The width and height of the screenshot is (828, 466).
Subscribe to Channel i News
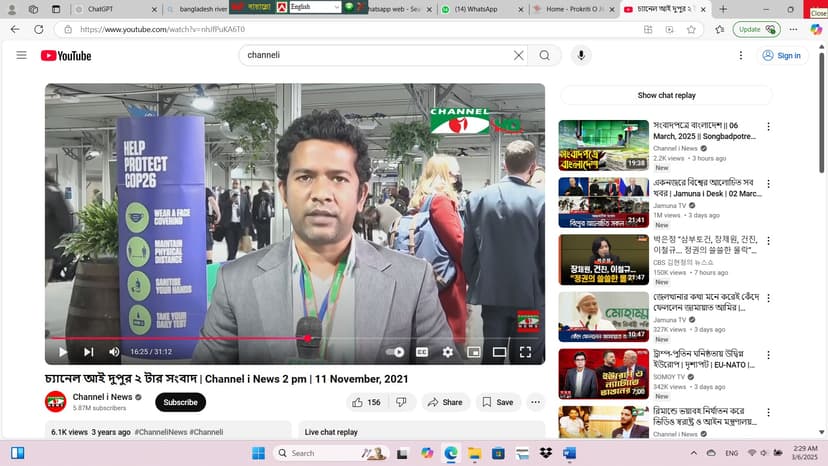[x=180, y=402]
